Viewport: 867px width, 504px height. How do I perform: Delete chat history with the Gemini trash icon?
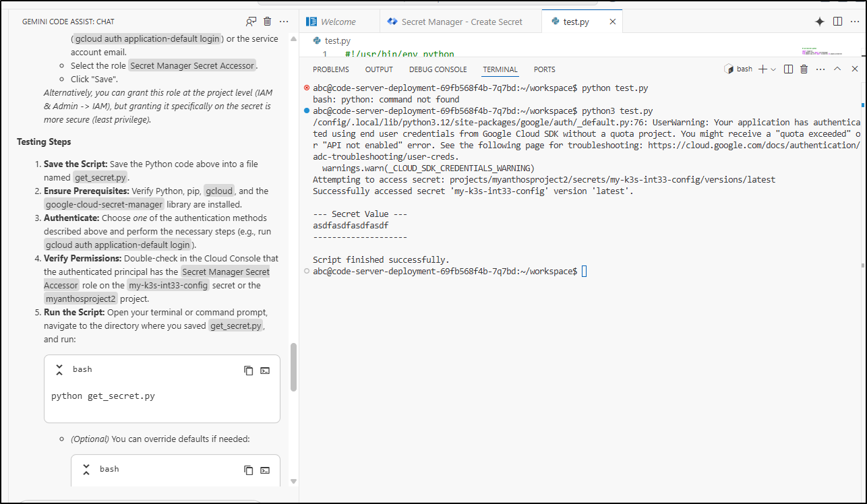point(268,22)
